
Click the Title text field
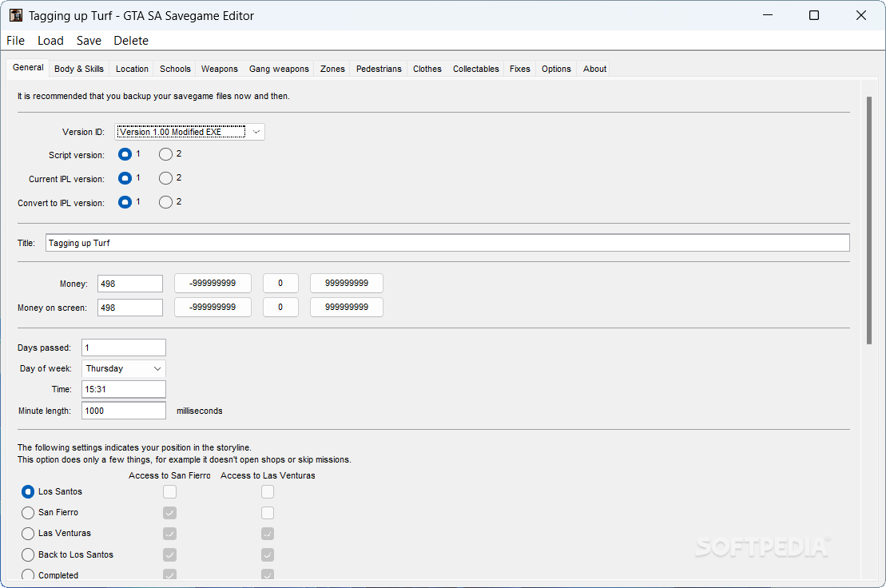click(447, 243)
